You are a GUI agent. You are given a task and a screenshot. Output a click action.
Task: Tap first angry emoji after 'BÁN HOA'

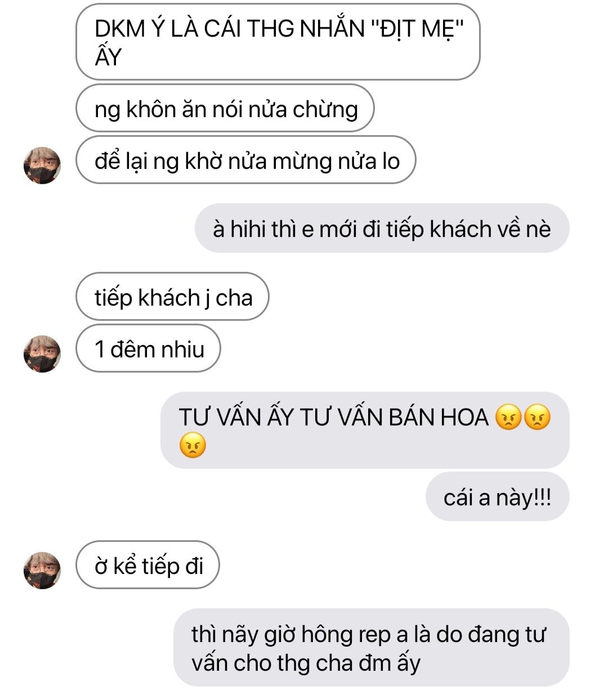point(508,418)
